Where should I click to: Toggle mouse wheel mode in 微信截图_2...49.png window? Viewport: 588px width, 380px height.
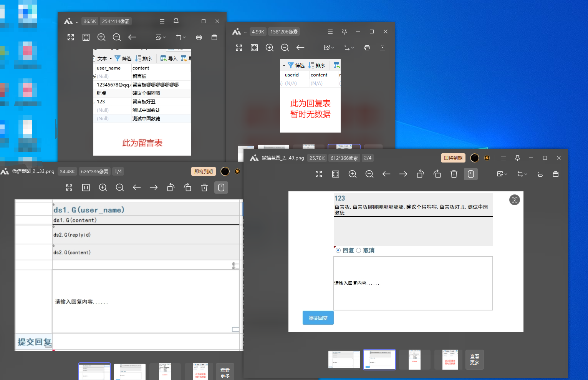pyautogui.click(x=471, y=174)
